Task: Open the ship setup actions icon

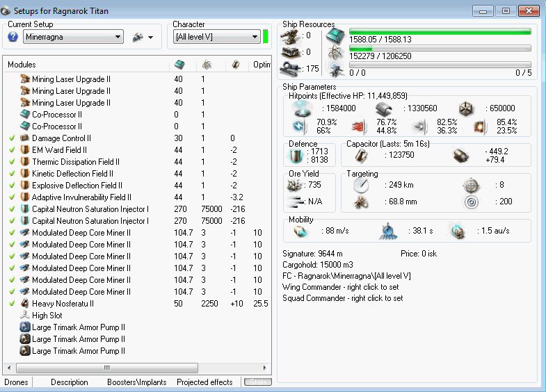Action: tap(138, 37)
